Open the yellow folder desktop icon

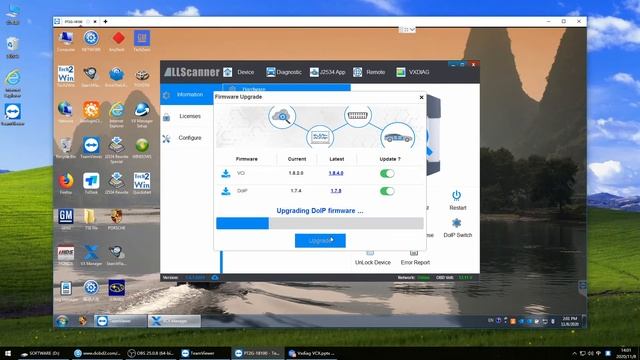pos(90,218)
